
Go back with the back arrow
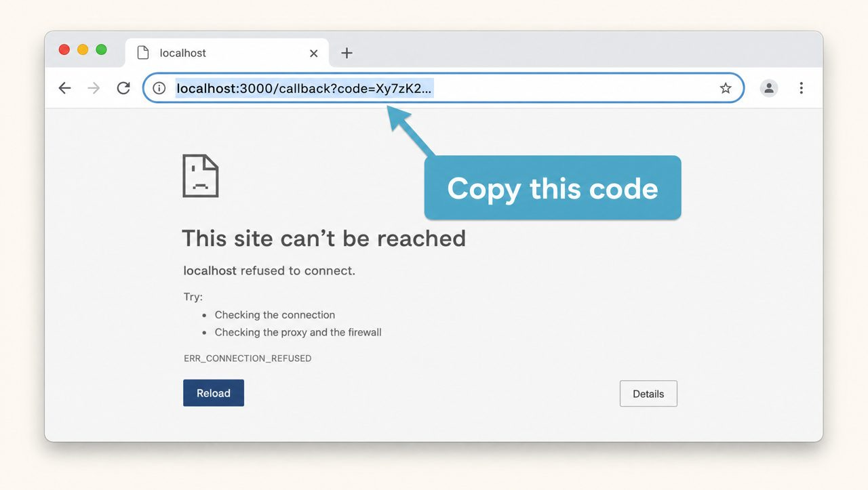pos(64,88)
